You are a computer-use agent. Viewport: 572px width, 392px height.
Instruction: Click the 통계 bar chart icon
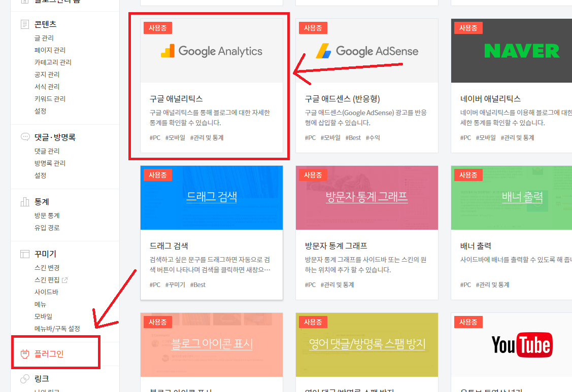click(25, 202)
